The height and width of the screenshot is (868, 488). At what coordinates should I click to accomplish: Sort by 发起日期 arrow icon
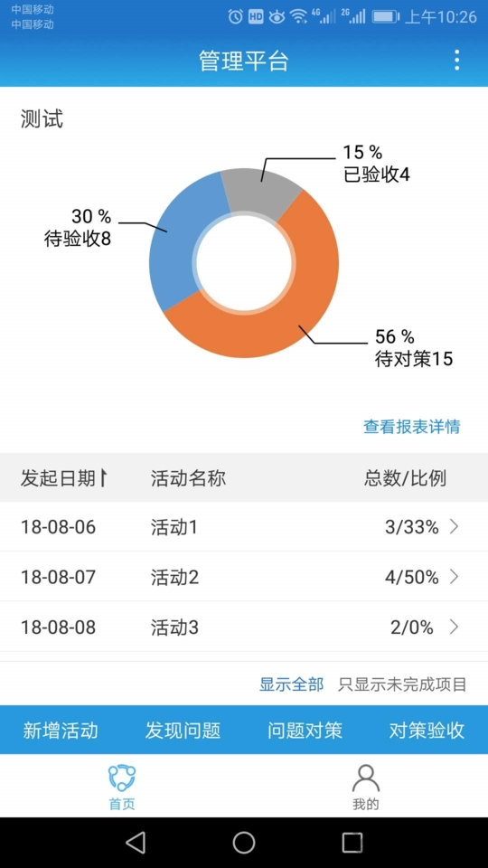pyautogui.click(x=103, y=477)
